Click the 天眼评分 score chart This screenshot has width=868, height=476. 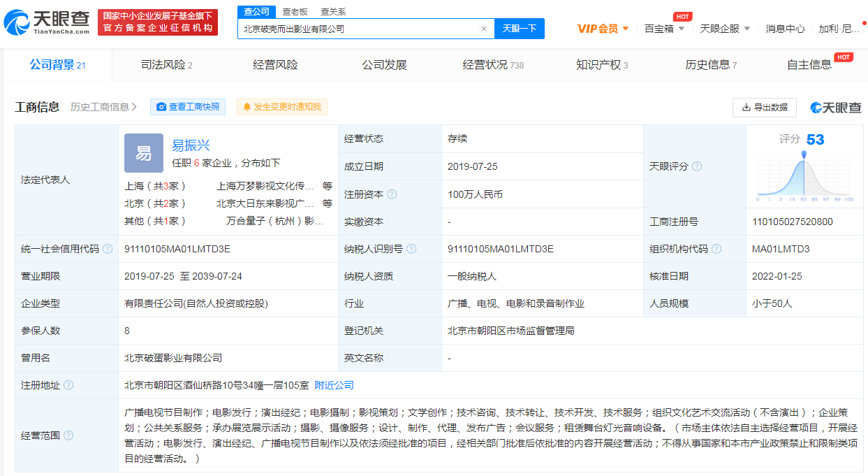pos(804,175)
